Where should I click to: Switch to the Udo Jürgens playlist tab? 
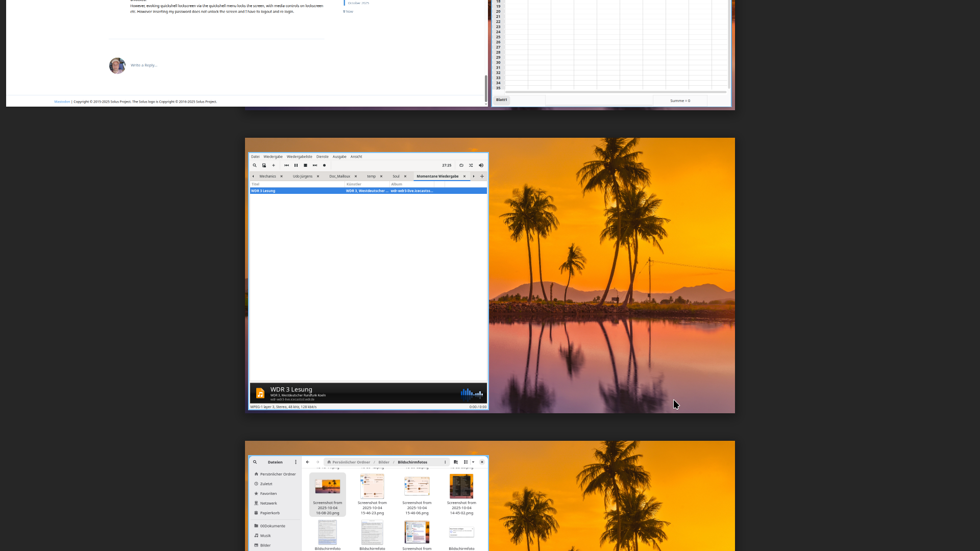[x=302, y=177]
